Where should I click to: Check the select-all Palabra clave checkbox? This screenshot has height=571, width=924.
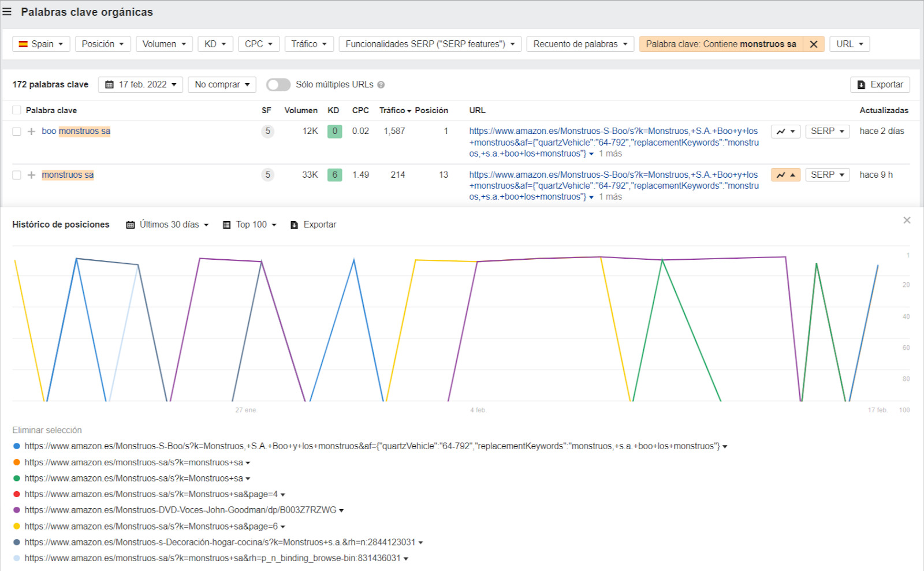17,110
